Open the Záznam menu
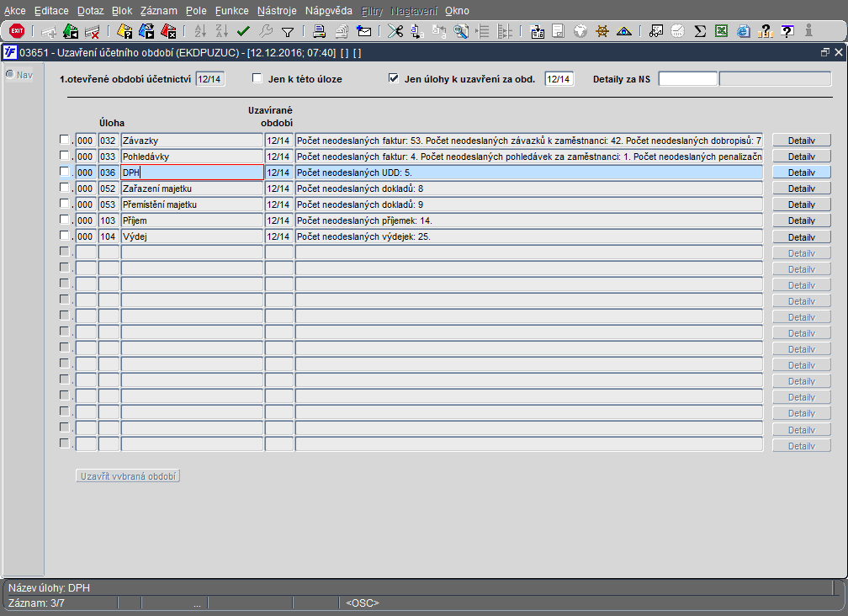Image resolution: width=848 pixels, height=616 pixels. (x=158, y=11)
